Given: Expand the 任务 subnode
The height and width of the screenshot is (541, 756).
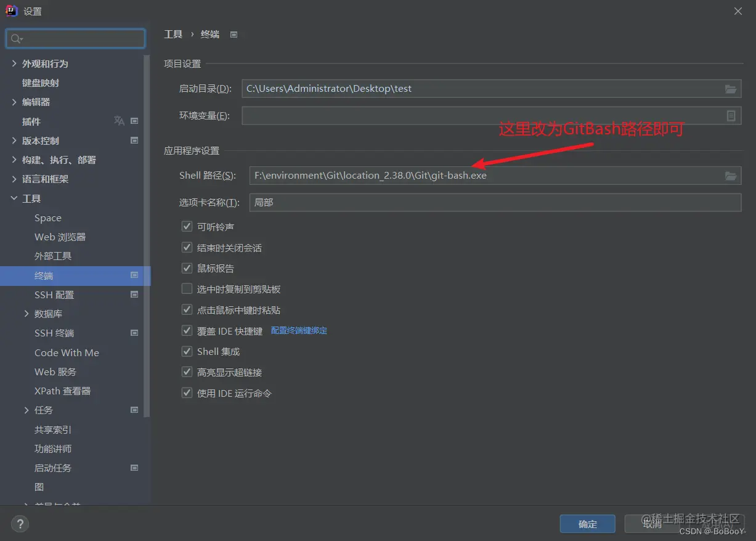Looking at the screenshot, I should (x=26, y=410).
